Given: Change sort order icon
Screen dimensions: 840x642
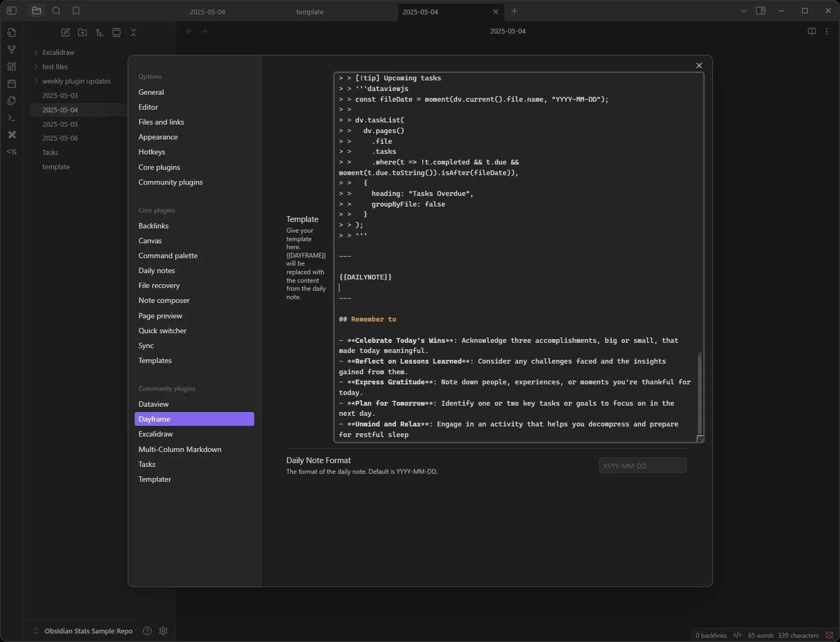Looking at the screenshot, I should 99,32.
